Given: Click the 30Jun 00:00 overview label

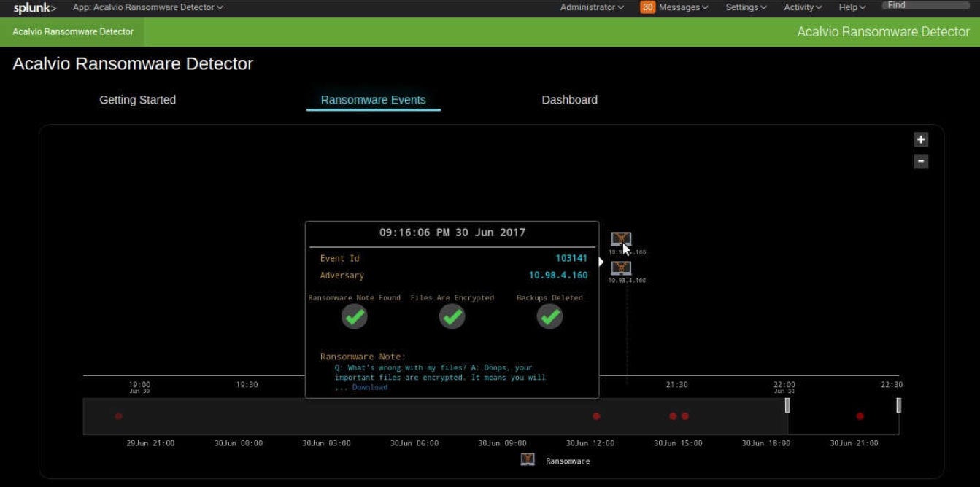Looking at the screenshot, I should coord(239,443).
